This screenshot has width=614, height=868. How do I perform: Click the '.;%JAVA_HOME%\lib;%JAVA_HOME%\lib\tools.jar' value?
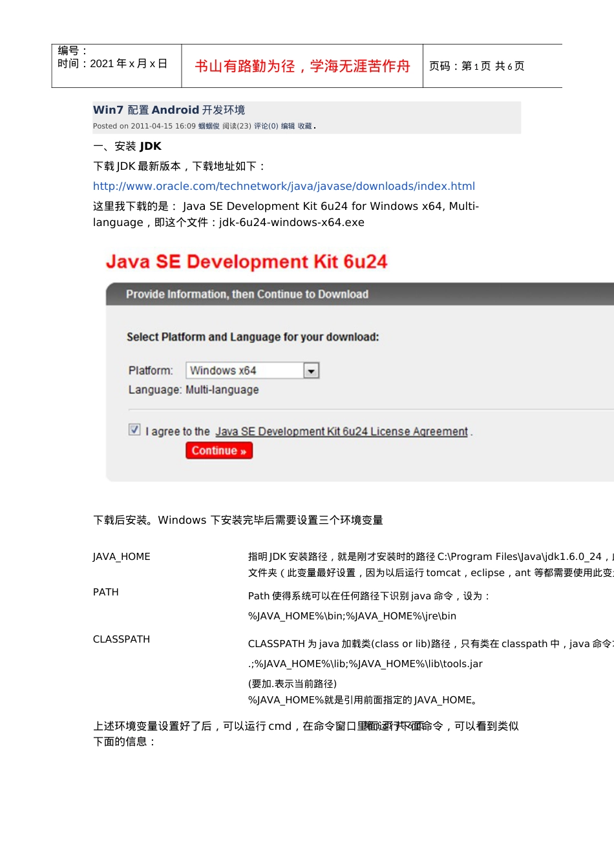coord(365,664)
